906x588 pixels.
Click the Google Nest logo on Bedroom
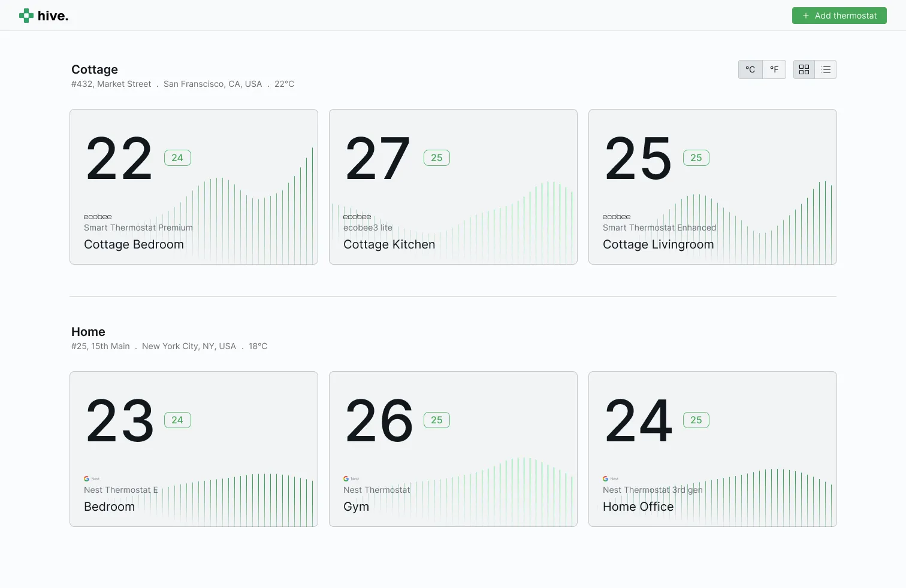(x=92, y=479)
